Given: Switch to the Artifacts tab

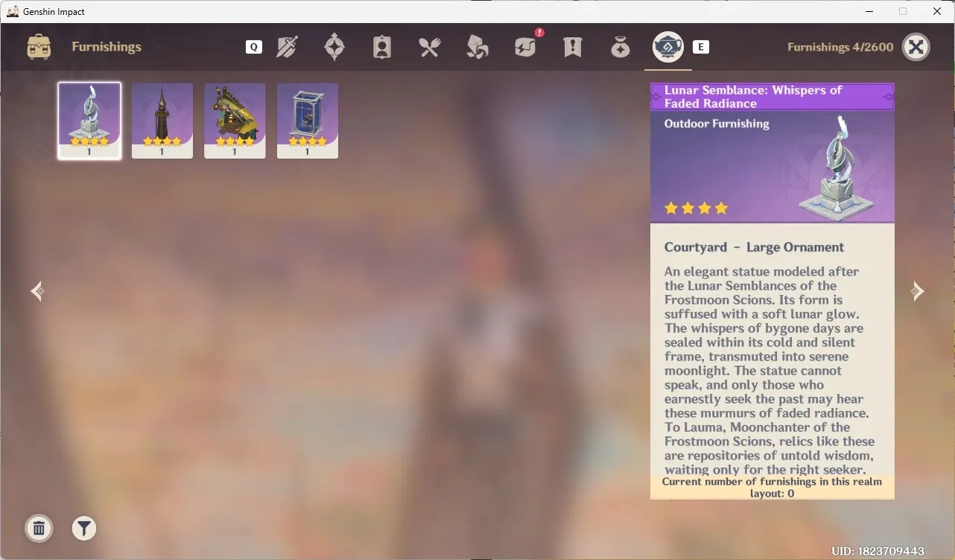Looking at the screenshot, I should coord(334,47).
